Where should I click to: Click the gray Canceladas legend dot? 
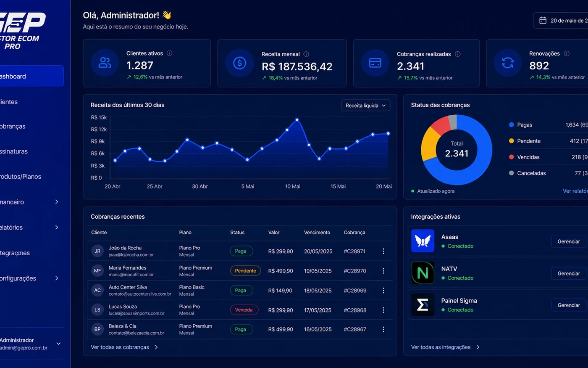click(x=511, y=173)
